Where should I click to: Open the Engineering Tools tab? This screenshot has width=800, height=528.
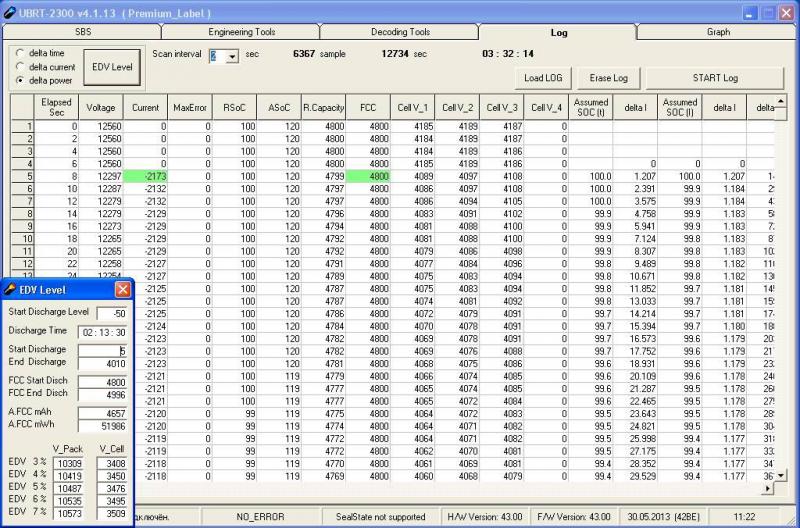[241, 32]
